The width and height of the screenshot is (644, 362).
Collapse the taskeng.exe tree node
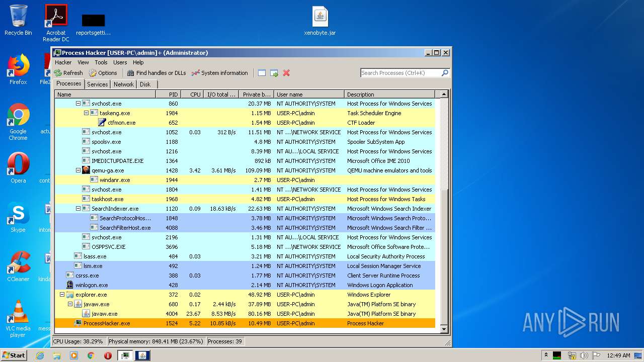(86, 113)
